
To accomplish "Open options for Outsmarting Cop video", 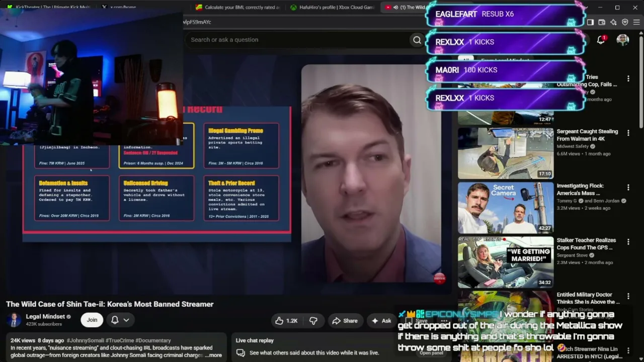I will click(628, 78).
